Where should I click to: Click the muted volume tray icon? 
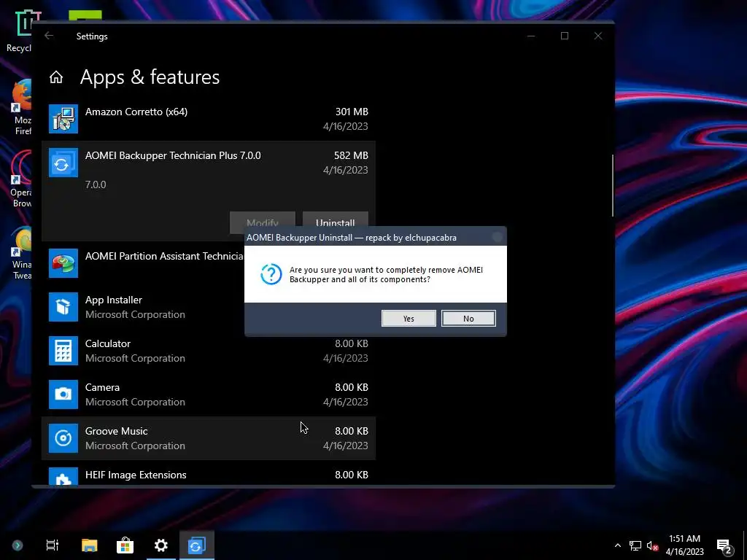click(x=653, y=545)
